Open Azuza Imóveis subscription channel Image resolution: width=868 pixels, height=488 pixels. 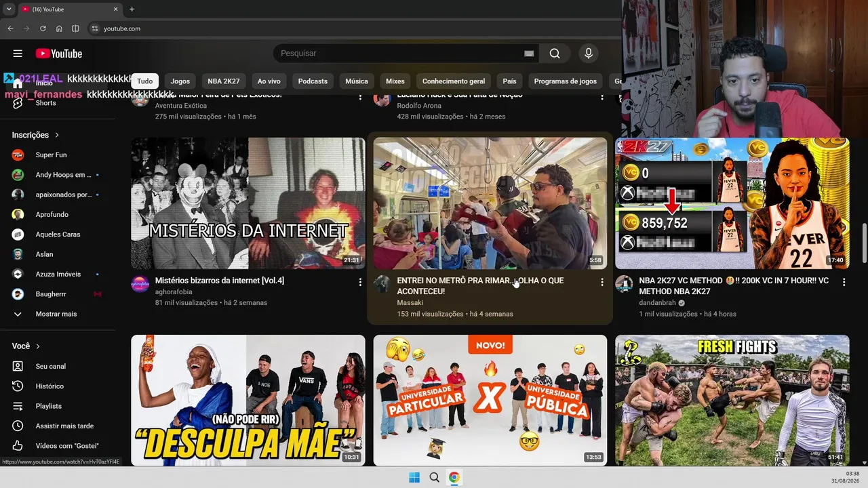tap(57, 274)
